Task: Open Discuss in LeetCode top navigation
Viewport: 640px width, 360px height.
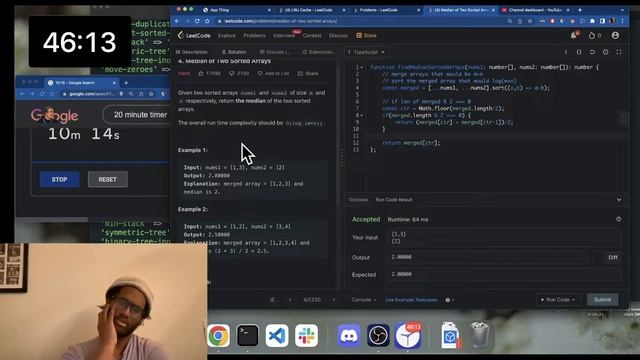Action: (338, 36)
